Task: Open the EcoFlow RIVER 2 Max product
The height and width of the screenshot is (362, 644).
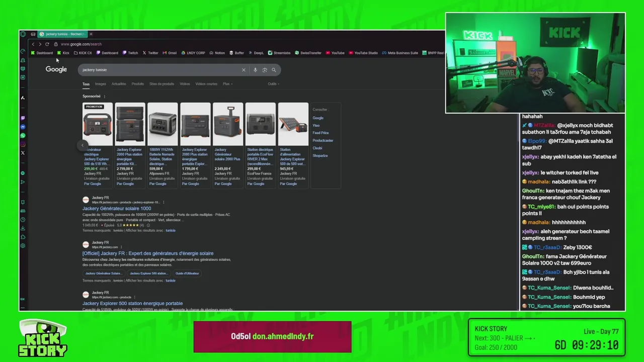Action: click(260, 145)
